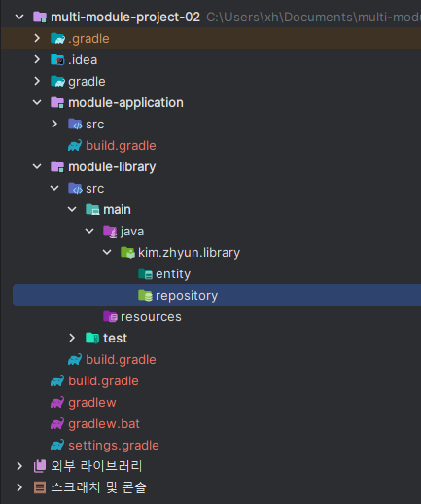Click the gradlew.bat file icon
Image resolution: width=421 pixels, height=504 pixels.
pos(57,423)
